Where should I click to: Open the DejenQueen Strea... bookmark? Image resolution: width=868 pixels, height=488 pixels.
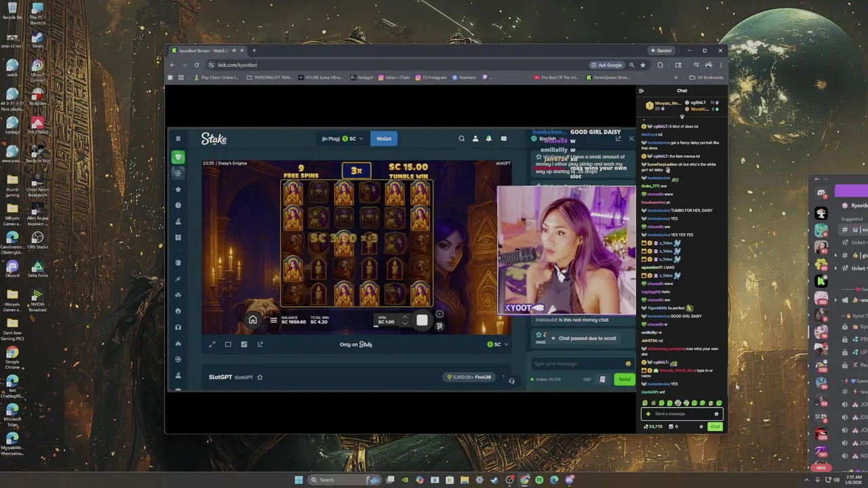[608, 77]
